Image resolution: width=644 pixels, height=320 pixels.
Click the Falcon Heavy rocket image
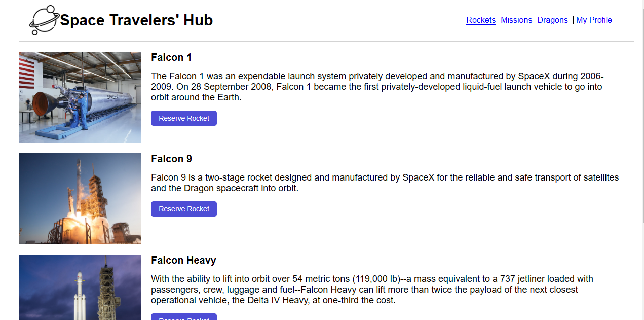pos(80,288)
